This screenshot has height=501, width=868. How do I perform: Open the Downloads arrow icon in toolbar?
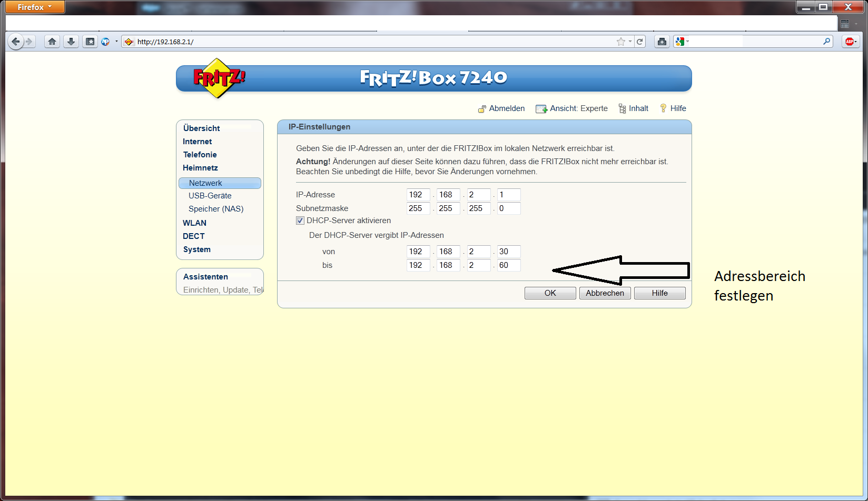pos(71,41)
